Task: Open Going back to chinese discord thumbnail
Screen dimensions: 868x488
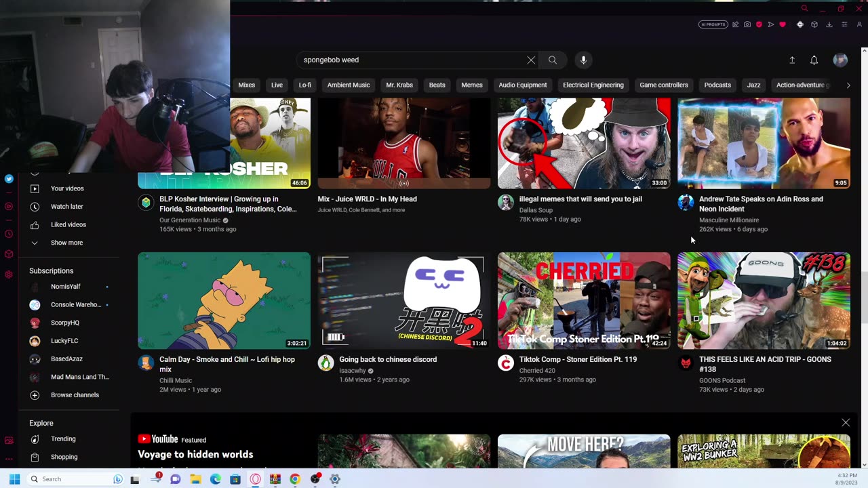Action: click(404, 301)
